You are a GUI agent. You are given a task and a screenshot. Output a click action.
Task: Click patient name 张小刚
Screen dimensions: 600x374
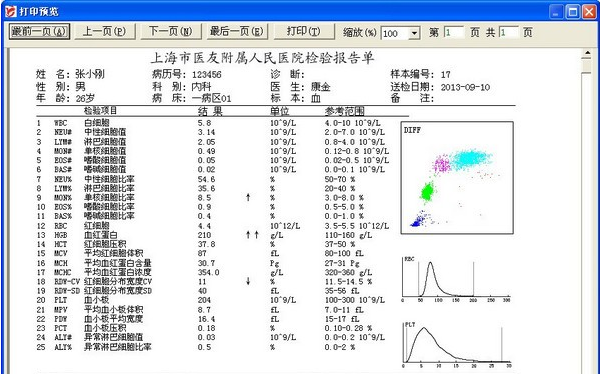(90, 74)
